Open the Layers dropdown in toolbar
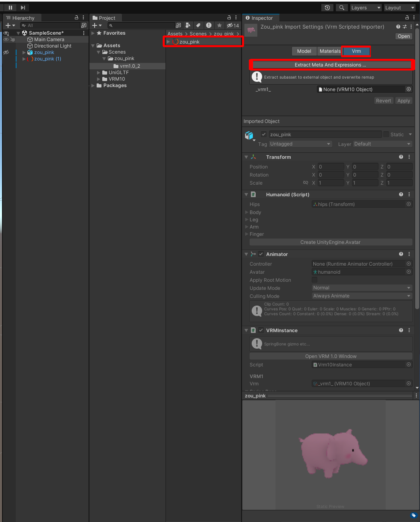Image resolution: width=420 pixels, height=522 pixels. click(365, 8)
